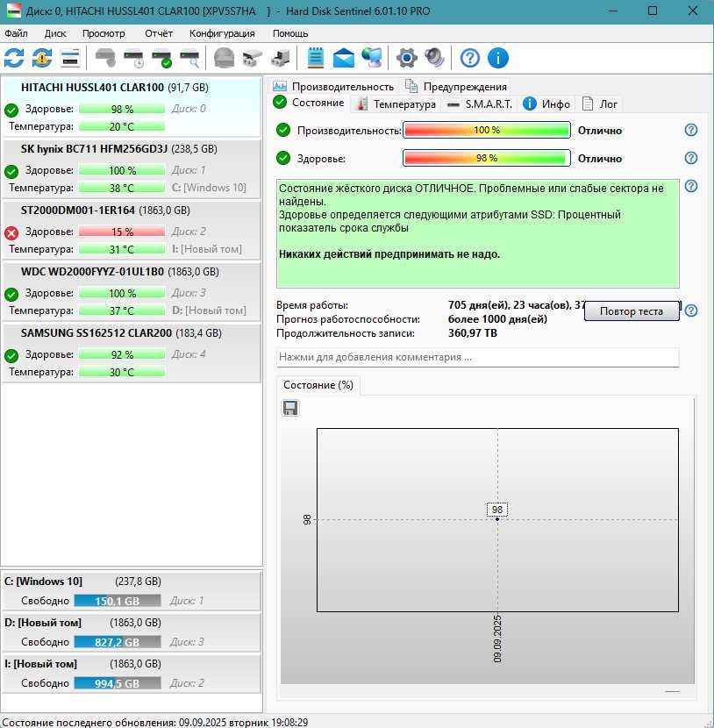Select WDC WD2000FYYZ-01UL1B0 disk entry
Screen dimensions: 714x728
(132, 290)
